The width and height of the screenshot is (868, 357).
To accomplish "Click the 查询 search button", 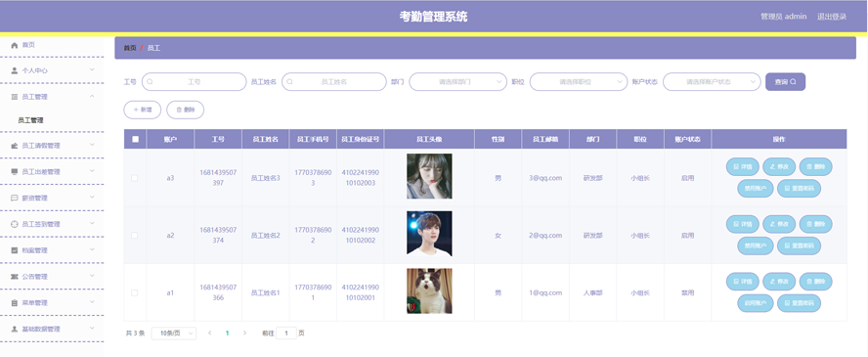I will pyautogui.click(x=785, y=82).
